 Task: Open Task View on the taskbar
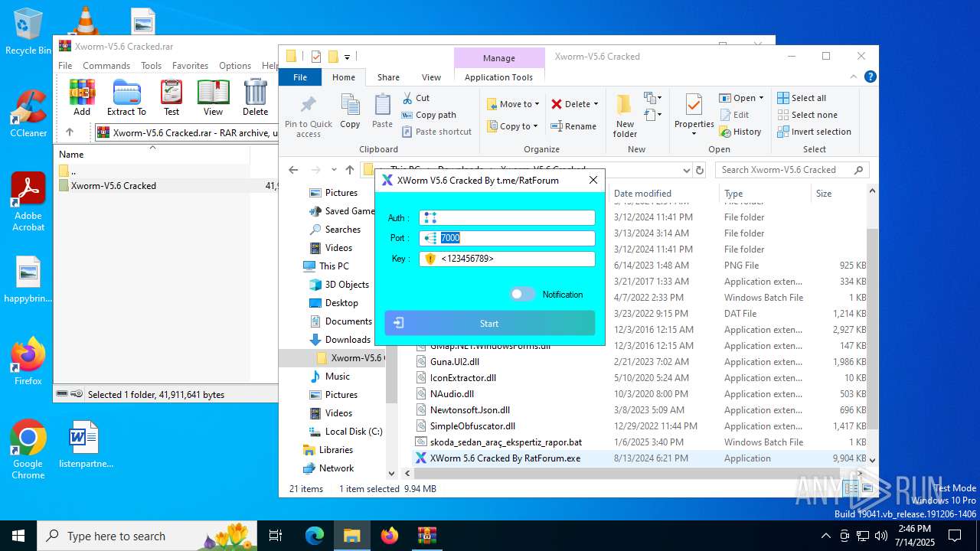click(x=276, y=536)
